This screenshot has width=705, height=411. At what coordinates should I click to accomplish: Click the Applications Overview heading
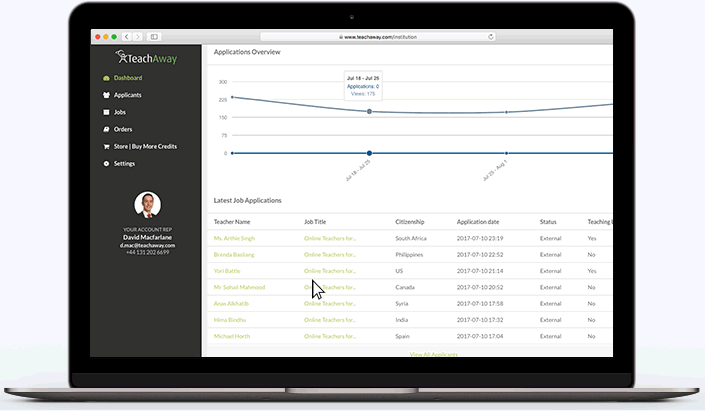click(x=247, y=52)
